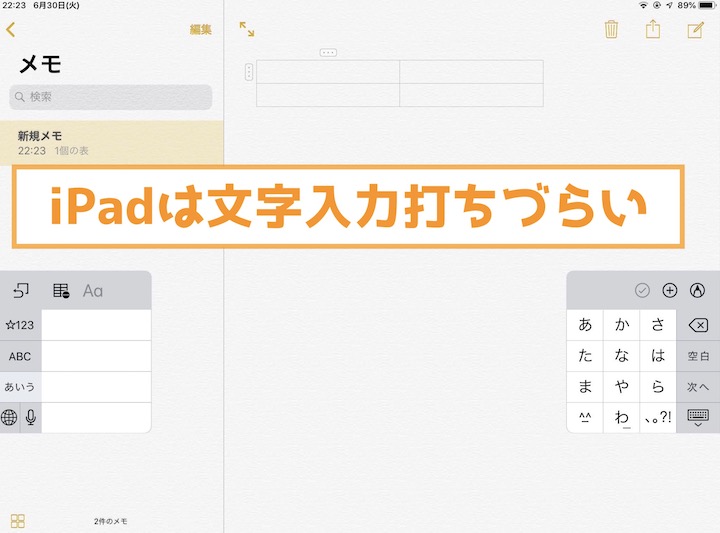This screenshot has width=720, height=533.
Task: Tap the 、。?! punctuation key
Action: pyautogui.click(x=658, y=418)
